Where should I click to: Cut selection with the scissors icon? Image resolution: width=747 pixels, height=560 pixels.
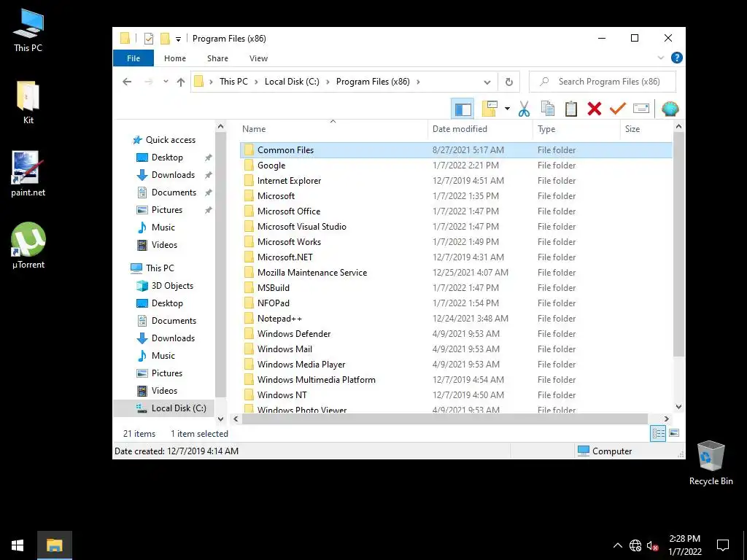pyautogui.click(x=524, y=109)
